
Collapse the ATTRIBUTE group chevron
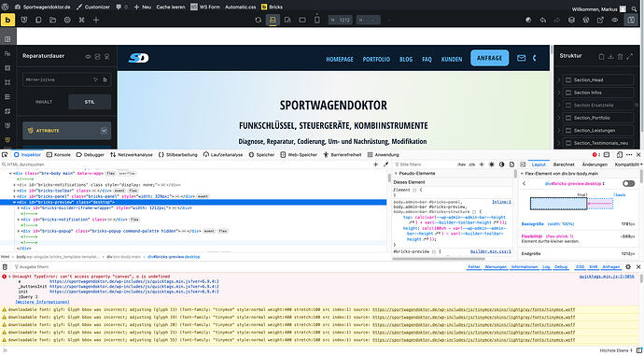pyautogui.click(x=104, y=130)
